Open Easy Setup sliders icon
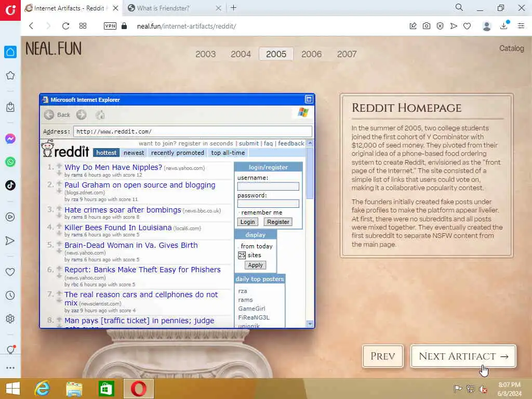Screen dimensions: 532x399 (521, 26)
